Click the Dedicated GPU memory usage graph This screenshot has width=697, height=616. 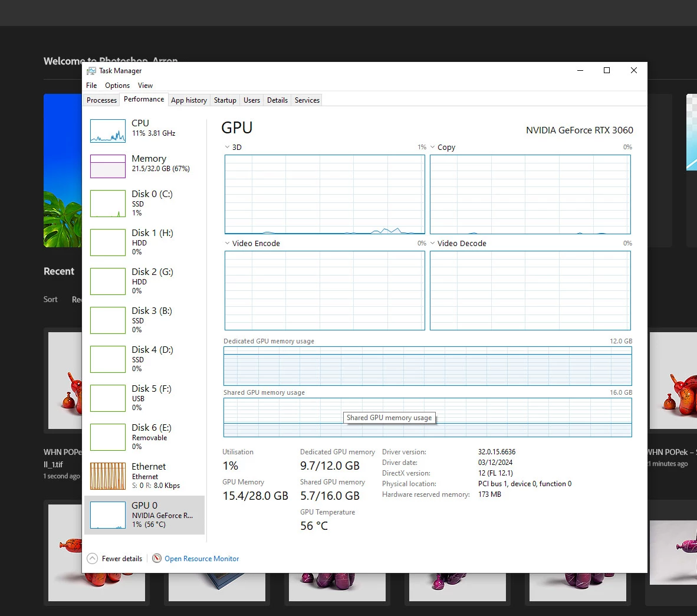(428, 366)
